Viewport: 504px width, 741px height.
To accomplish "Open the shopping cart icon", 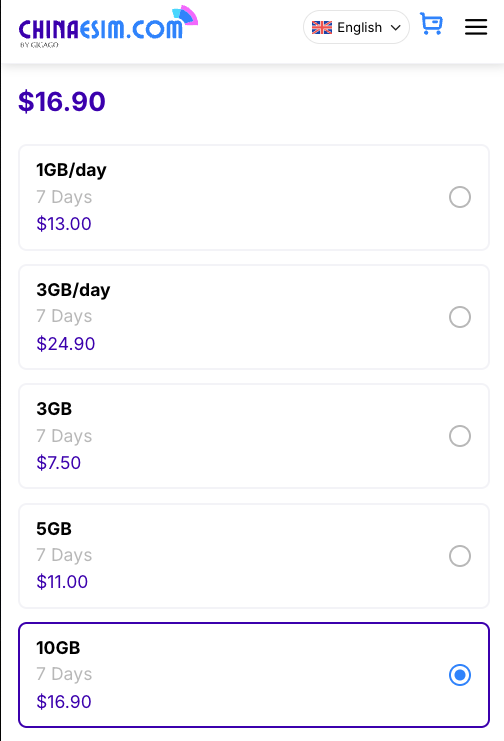I will (431, 24).
